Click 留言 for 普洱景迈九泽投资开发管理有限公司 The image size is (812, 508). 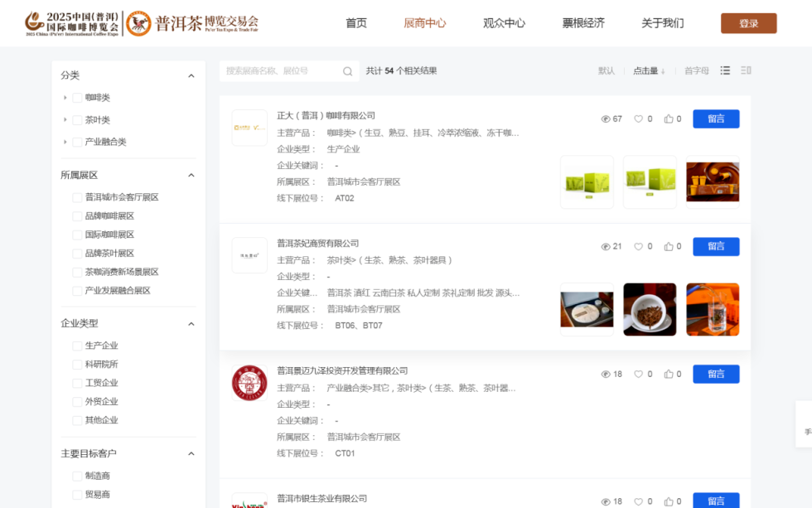716,374
